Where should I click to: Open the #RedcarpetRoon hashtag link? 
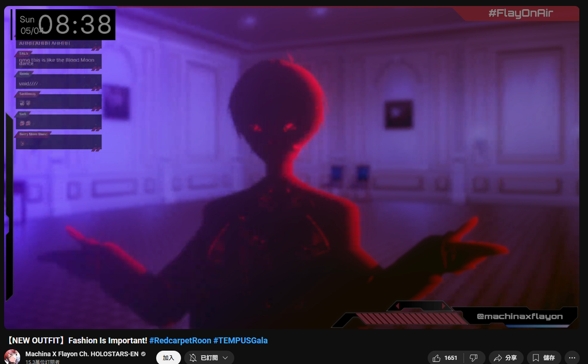click(x=180, y=340)
